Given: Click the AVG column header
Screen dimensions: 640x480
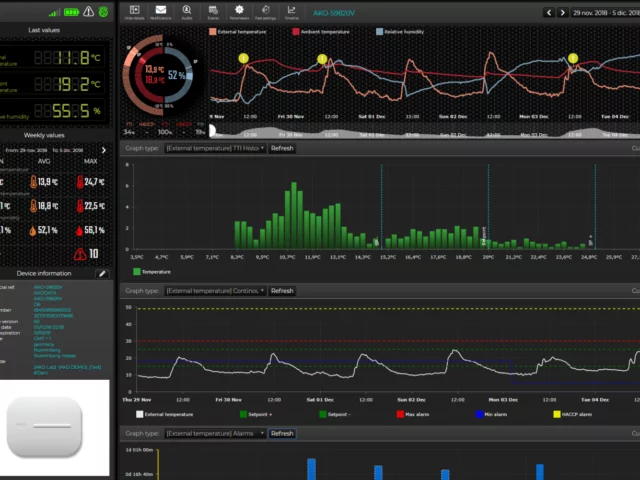Looking at the screenshot, I should pos(44,161).
